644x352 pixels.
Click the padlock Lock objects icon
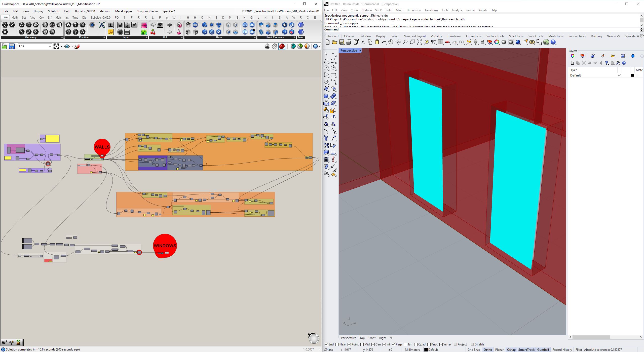[483, 42]
